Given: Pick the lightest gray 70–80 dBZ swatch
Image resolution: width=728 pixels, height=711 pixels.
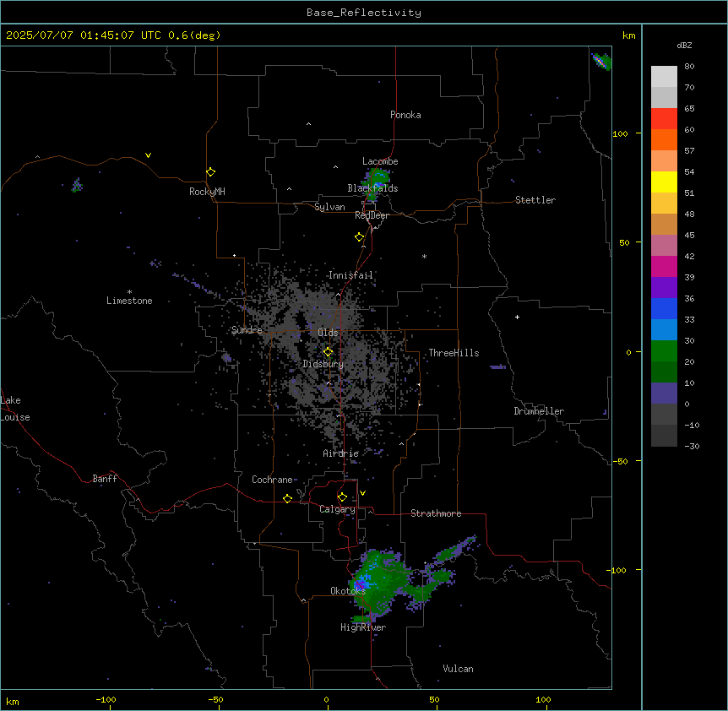Looking at the screenshot, I should tap(664, 77).
